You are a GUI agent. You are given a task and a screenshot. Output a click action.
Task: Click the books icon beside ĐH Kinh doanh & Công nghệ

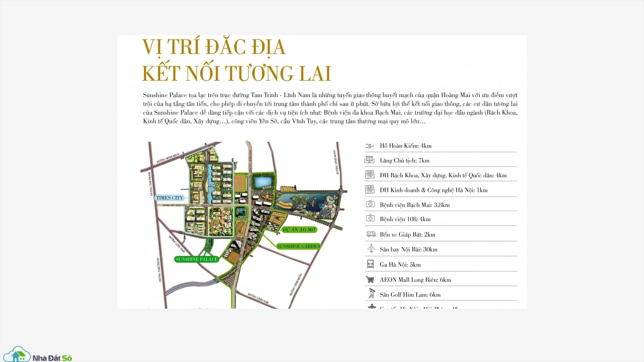(370, 190)
